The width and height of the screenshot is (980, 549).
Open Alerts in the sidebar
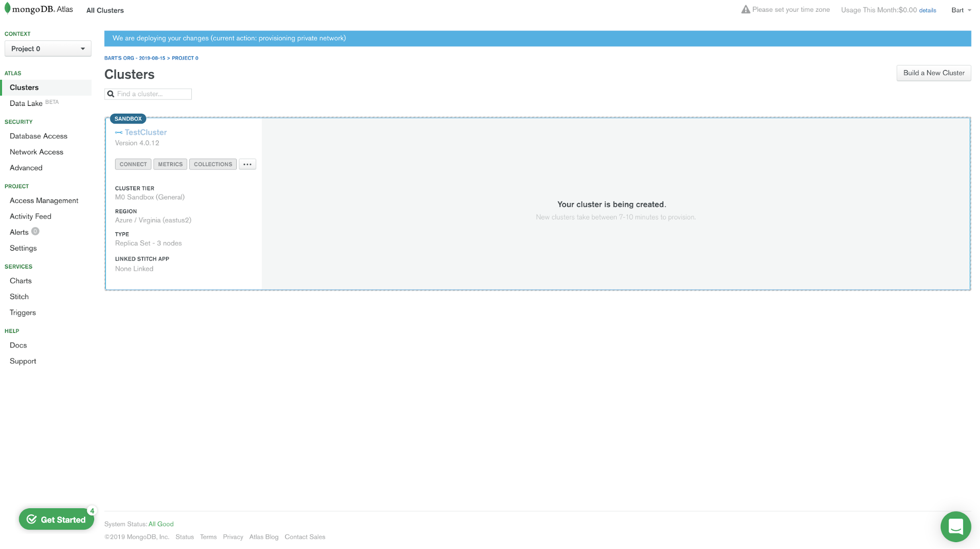pyautogui.click(x=19, y=232)
